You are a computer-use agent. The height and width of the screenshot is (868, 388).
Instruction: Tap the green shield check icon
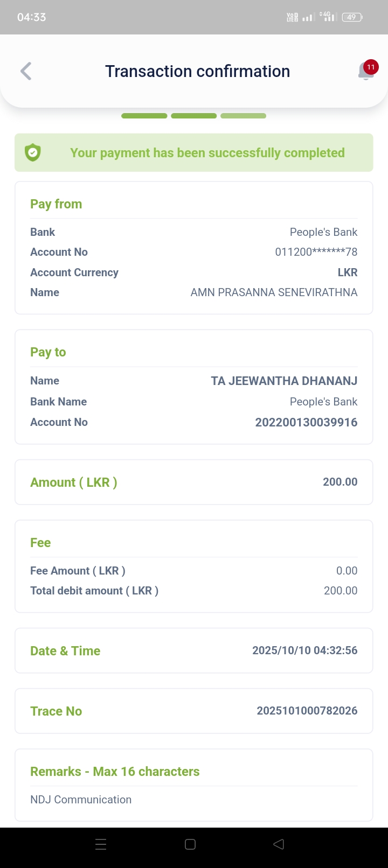[x=33, y=153]
